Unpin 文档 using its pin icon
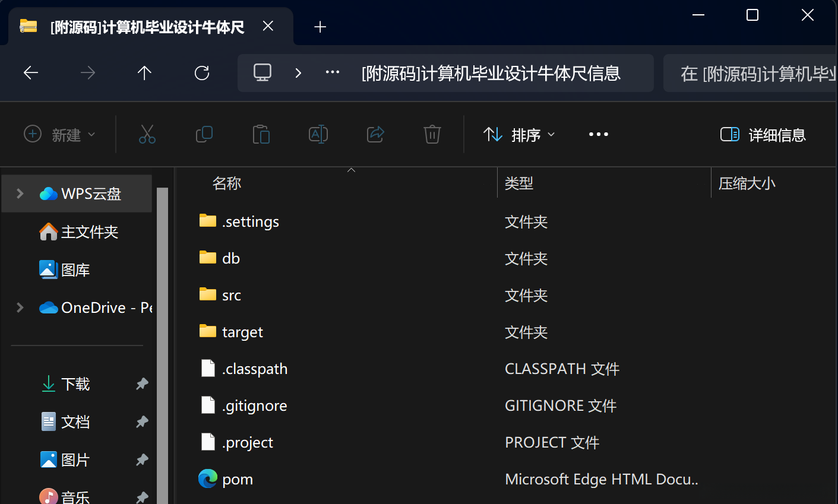Screen dimensions: 838x504 click(142, 422)
